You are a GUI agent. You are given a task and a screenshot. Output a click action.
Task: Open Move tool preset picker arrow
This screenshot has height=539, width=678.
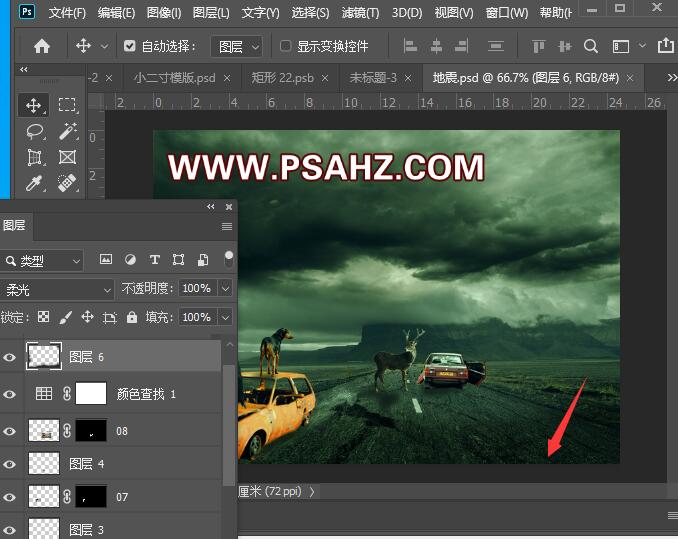tap(104, 46)
